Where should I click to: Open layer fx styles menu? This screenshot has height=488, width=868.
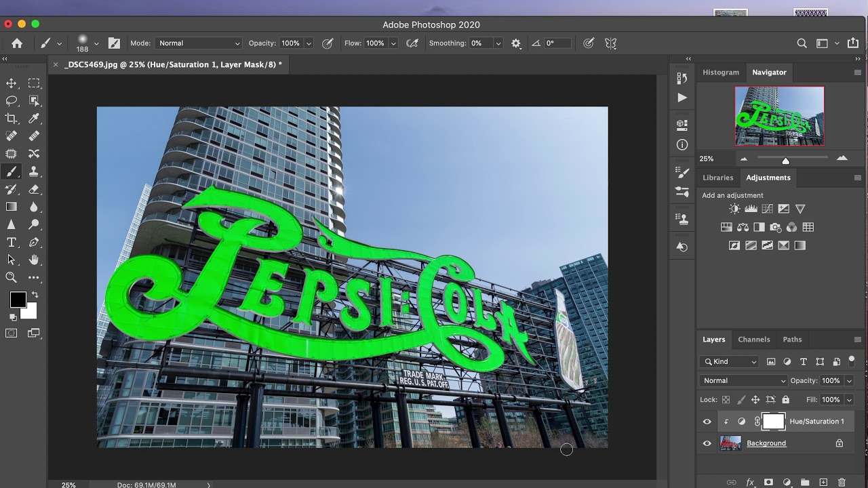coord(750,482)
